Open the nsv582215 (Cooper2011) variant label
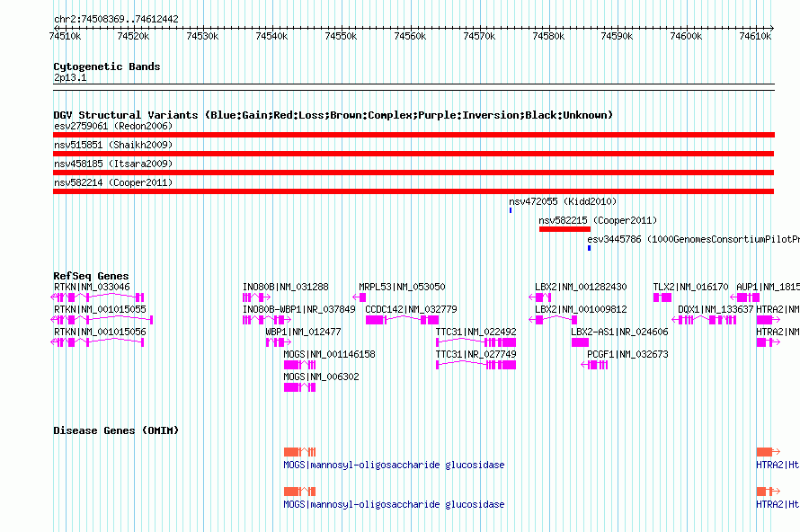The image size is (800, 532). [598, 220]
